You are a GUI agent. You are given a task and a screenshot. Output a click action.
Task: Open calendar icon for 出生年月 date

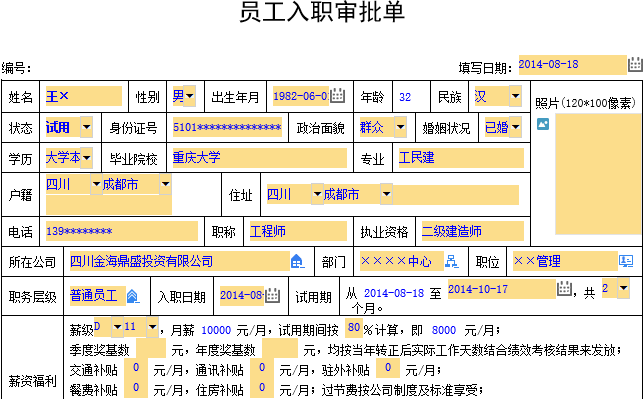(x=337, y=96)
